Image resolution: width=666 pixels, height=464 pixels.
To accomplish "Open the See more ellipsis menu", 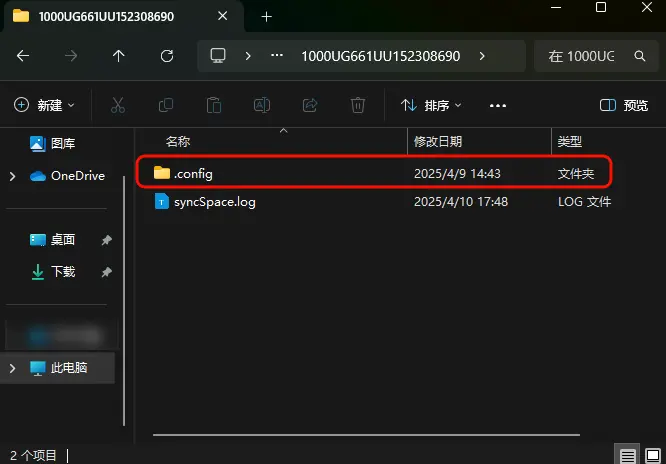I will click(498, 105).
